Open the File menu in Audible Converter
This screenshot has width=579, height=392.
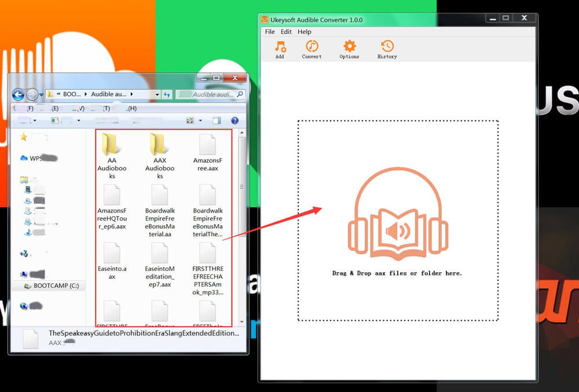click(x=270, y=32)
